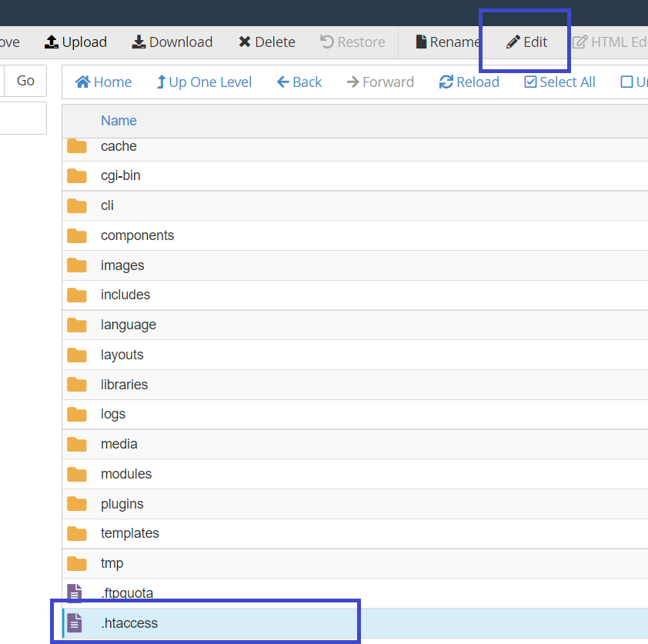
Task: Click the .ftpquota file icon
Action: tap(75, 592)
